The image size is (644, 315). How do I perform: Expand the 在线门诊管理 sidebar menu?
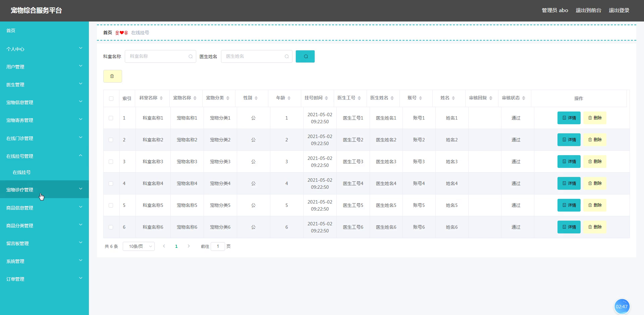[44, 138]
